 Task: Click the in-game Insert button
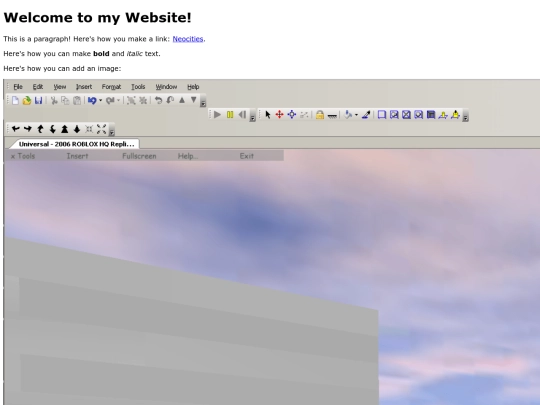(x=77, y=156)
